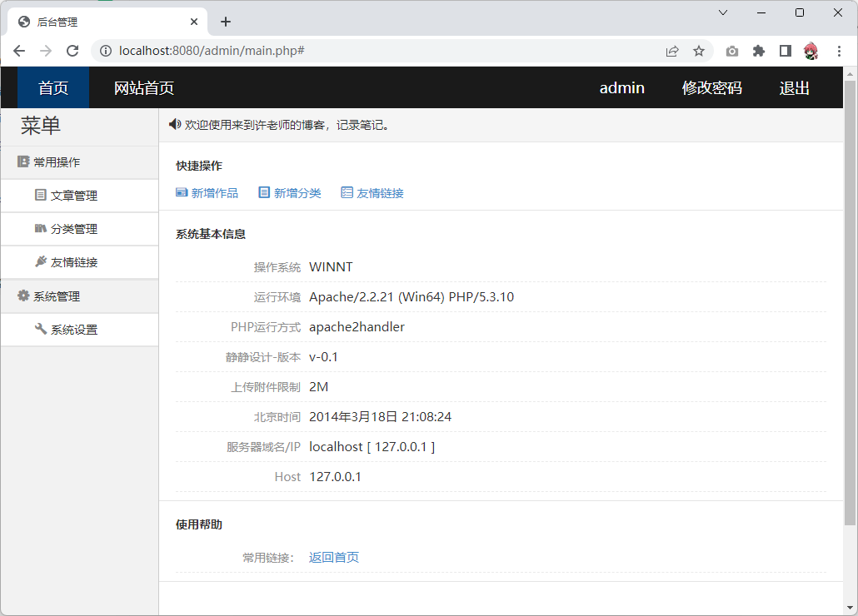Reload the page with the browser refresh icon

72,51
